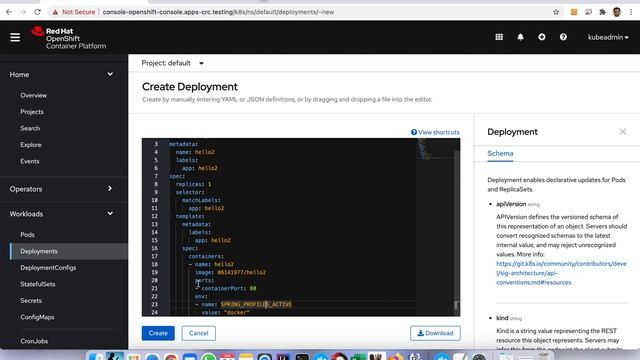Click the plus import YAML icon
This screenshot has height=360, width=640.
point(542,37)
